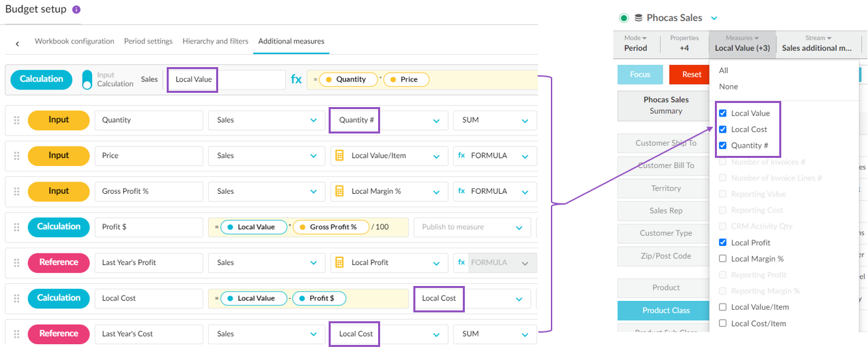
Task: Click the info icon beside Budget setup
Action: coord(76,9)
